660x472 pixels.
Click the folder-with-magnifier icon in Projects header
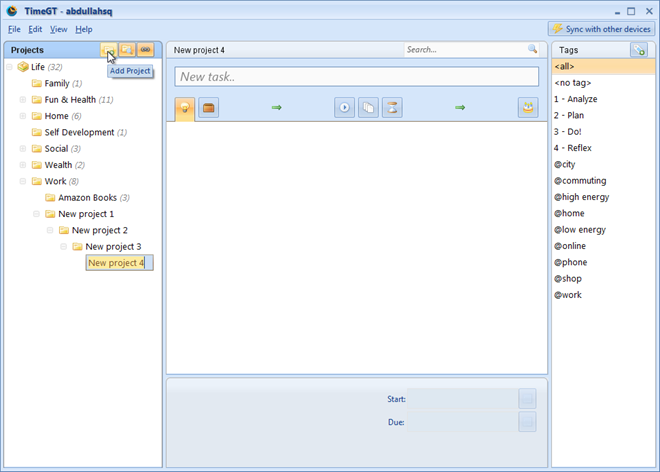tap(127, 50)
